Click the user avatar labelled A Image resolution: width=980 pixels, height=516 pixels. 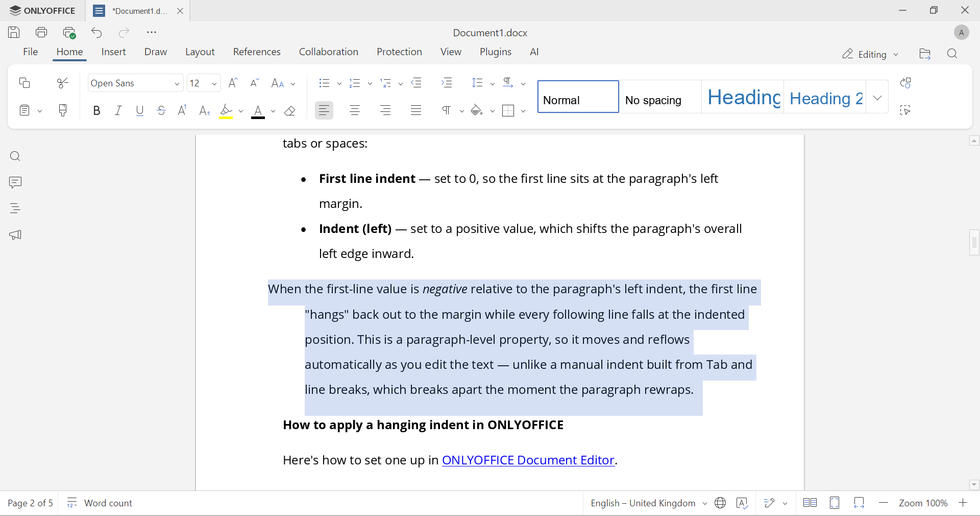coord(961,33)
